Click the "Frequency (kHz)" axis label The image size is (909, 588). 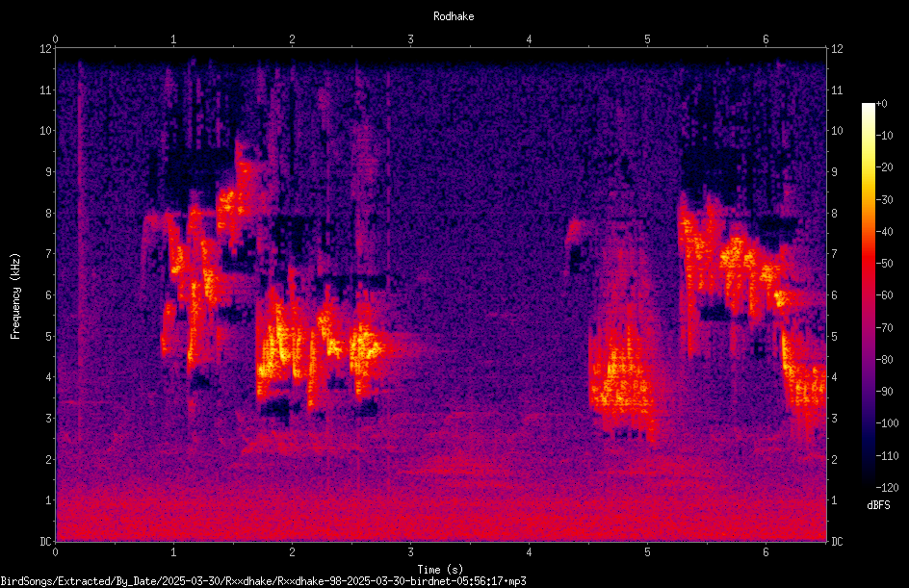(15, 296)
